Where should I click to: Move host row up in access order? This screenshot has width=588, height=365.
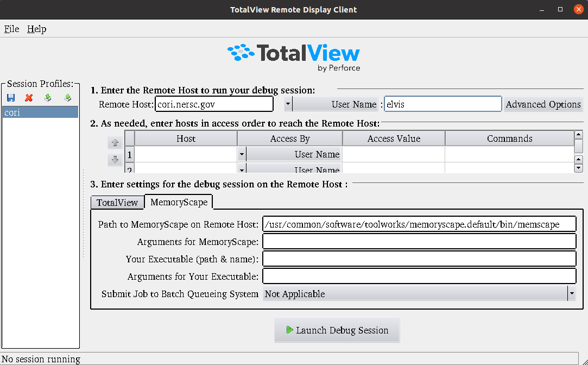(x=115, y=142)
